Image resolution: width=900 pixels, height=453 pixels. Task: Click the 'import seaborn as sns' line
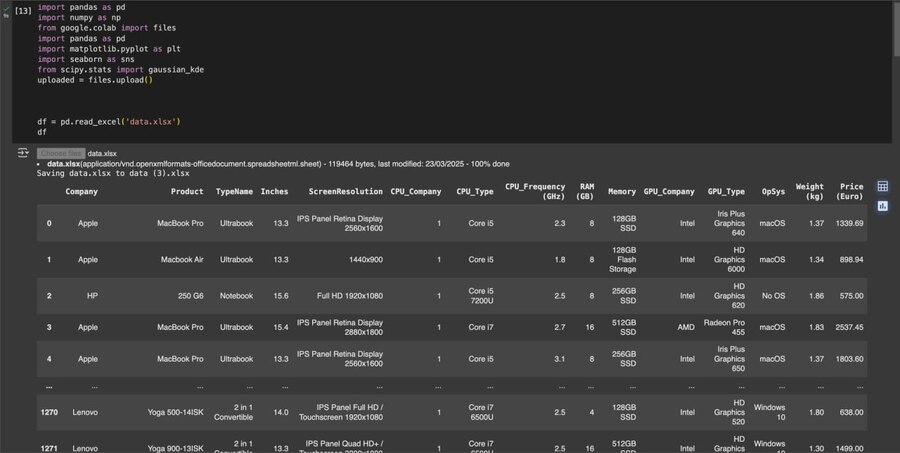pyautogui.click(x=86, y=59)
